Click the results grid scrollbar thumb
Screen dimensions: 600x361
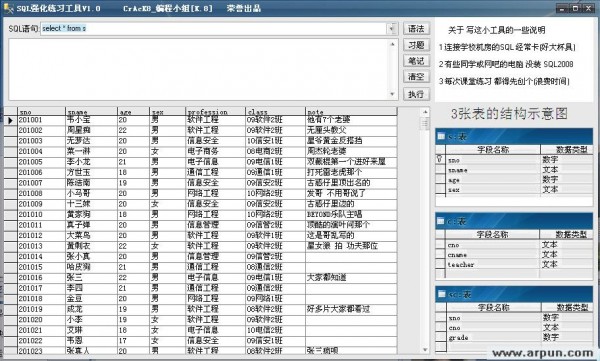(425, 124)
